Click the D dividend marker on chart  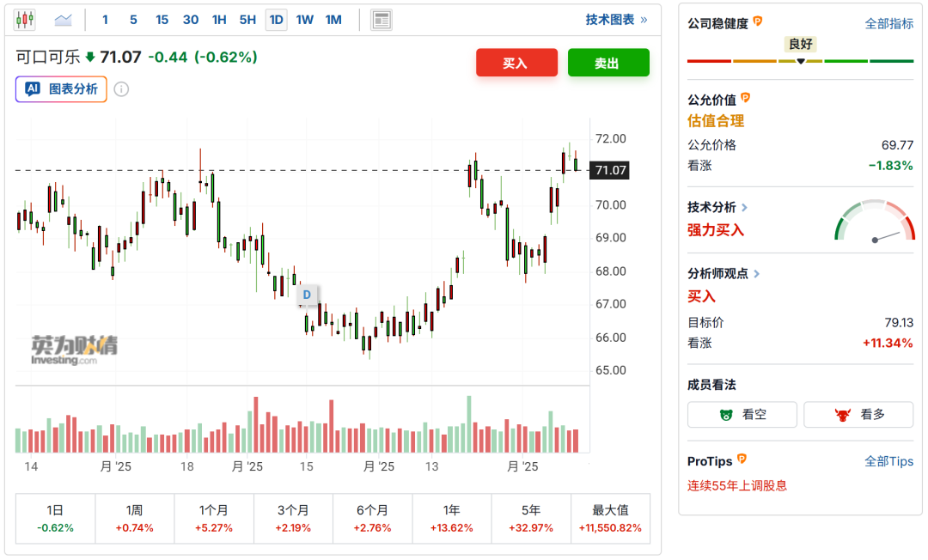click(307, 295)
